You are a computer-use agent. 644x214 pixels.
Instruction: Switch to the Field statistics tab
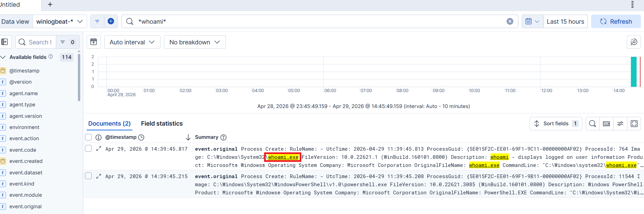tap(162, 124)
